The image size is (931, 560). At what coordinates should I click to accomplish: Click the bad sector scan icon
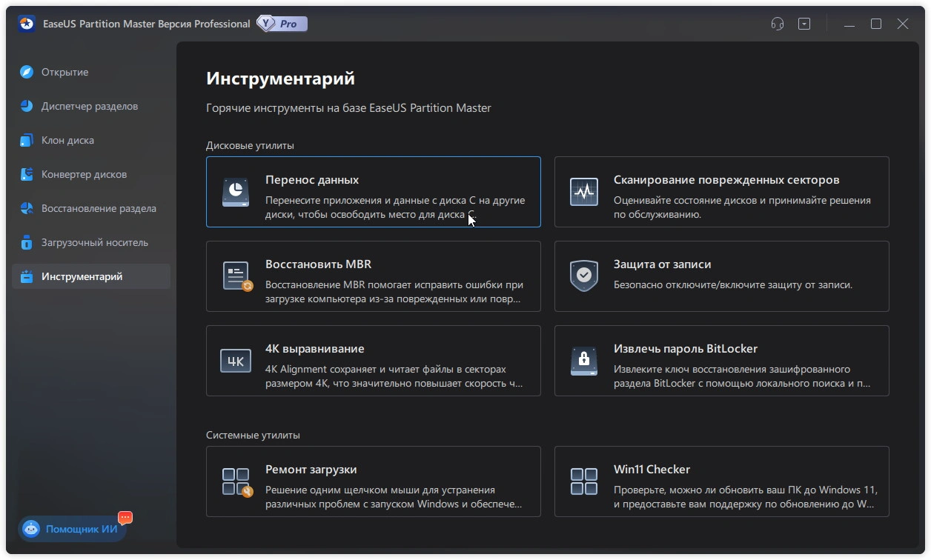pos(584,192)
